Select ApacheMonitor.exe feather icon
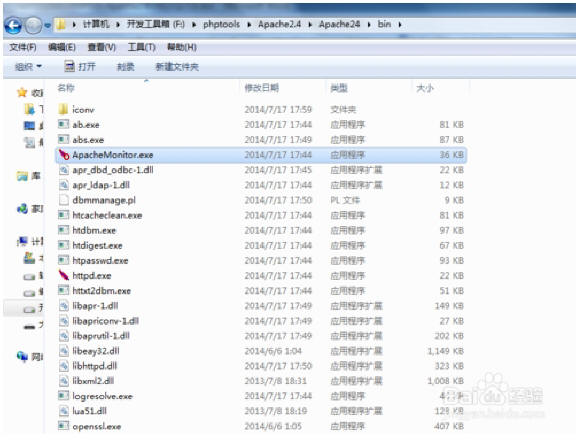 (64, 155)
